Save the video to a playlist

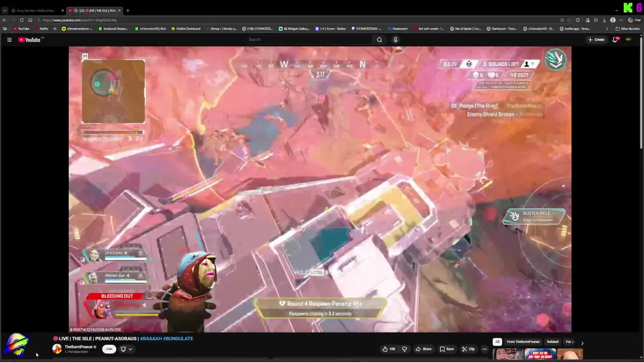coord(447,349)
